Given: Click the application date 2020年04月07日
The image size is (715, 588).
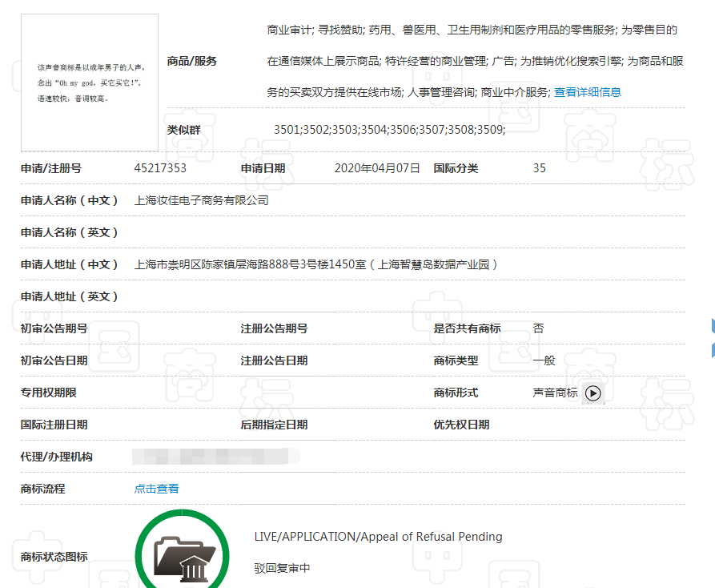Looking at the screenshot, I should click(376, 168).
